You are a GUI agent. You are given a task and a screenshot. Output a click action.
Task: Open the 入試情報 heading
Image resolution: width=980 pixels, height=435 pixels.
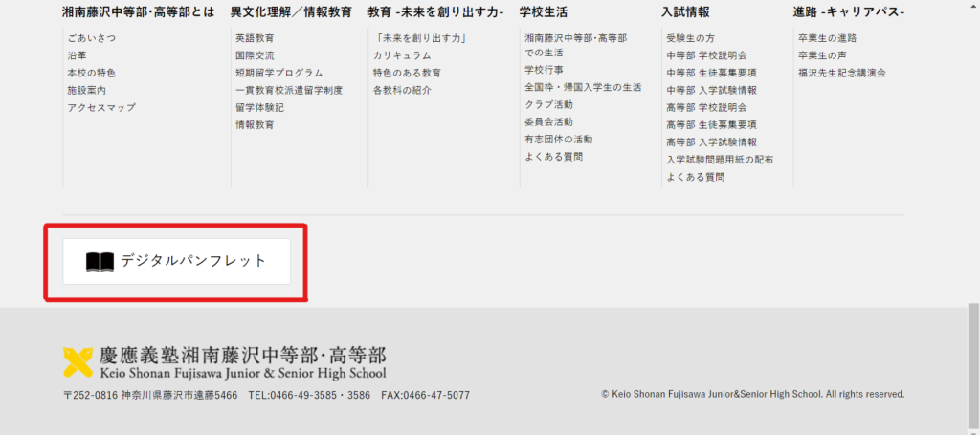coord(685,11)
